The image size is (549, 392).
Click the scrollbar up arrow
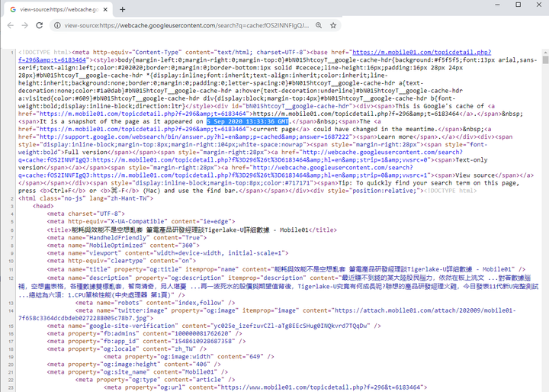[x=545, y=52]
